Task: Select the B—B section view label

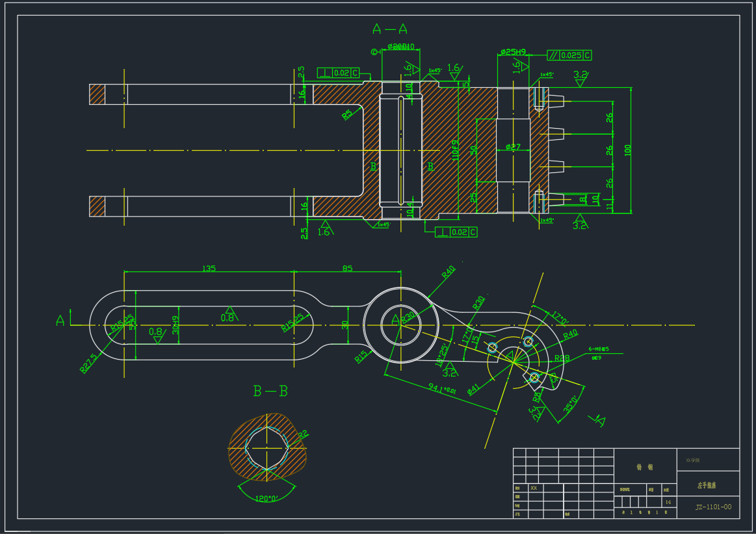Action: [x=270, y=391]
